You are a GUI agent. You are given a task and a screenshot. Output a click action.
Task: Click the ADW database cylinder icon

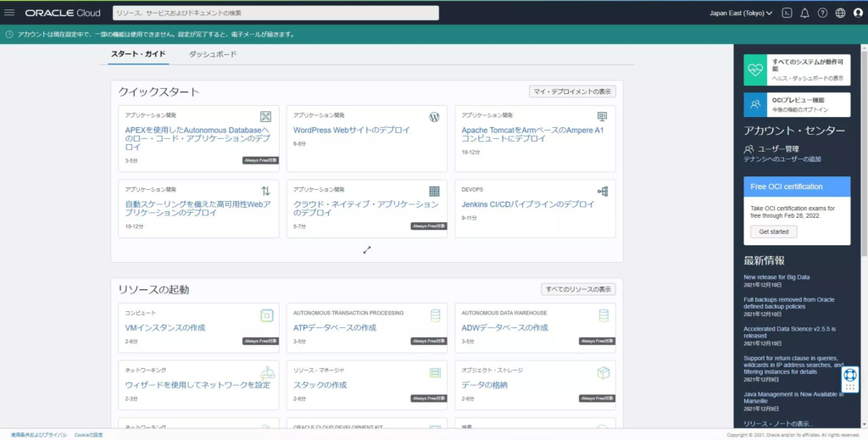pyautogui.click(x=604, y=315)
